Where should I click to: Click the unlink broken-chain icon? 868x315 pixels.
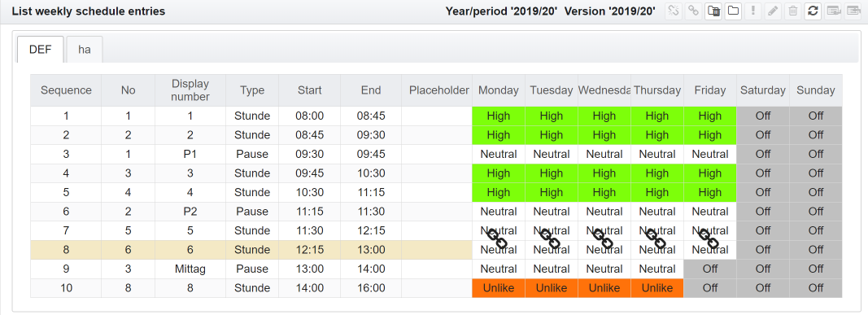point(673,11)
